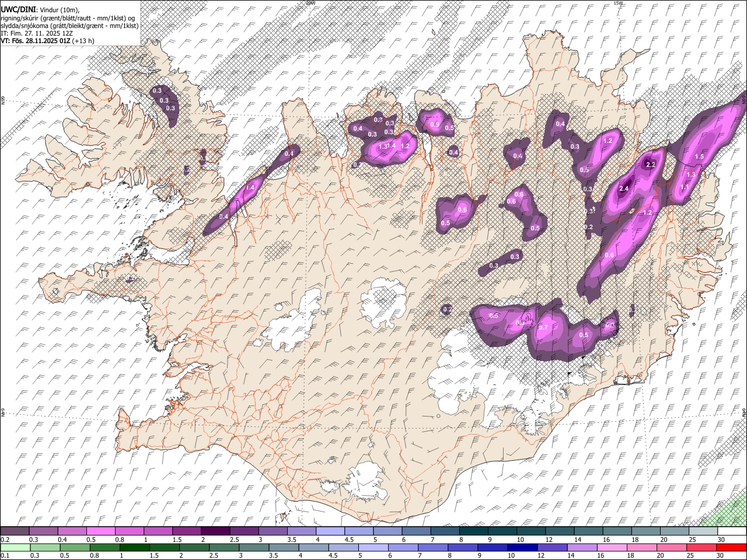The height and width of the screenshot is (560, 747).
Task: Click the 20W longitude label
Action: pyautogui.click(x=310, y=3)
